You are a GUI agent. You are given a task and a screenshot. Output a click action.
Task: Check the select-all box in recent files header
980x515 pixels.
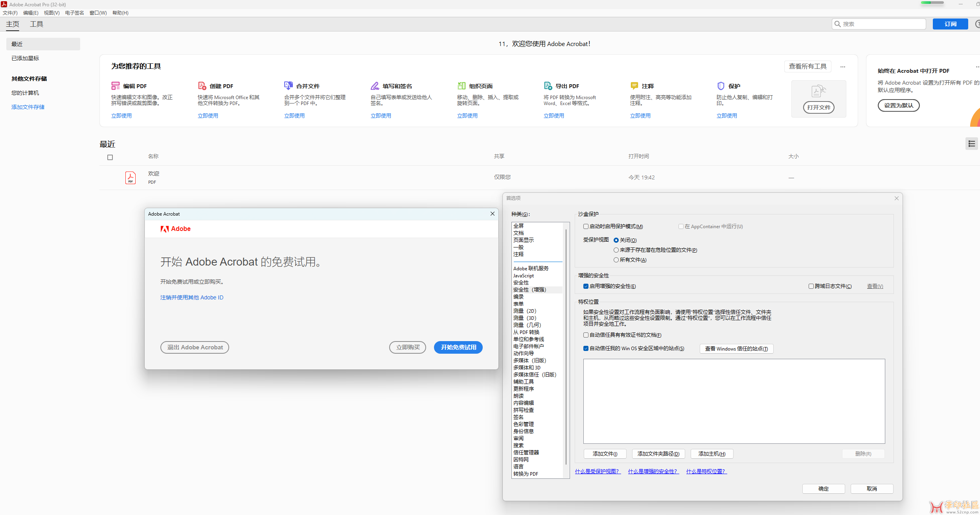click(110, 157)
